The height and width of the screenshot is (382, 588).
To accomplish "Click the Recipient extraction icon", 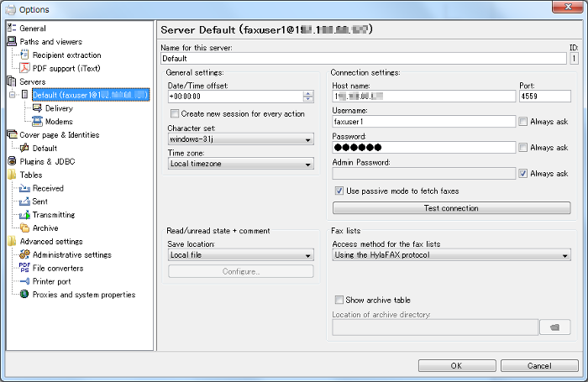I will 24,55.
